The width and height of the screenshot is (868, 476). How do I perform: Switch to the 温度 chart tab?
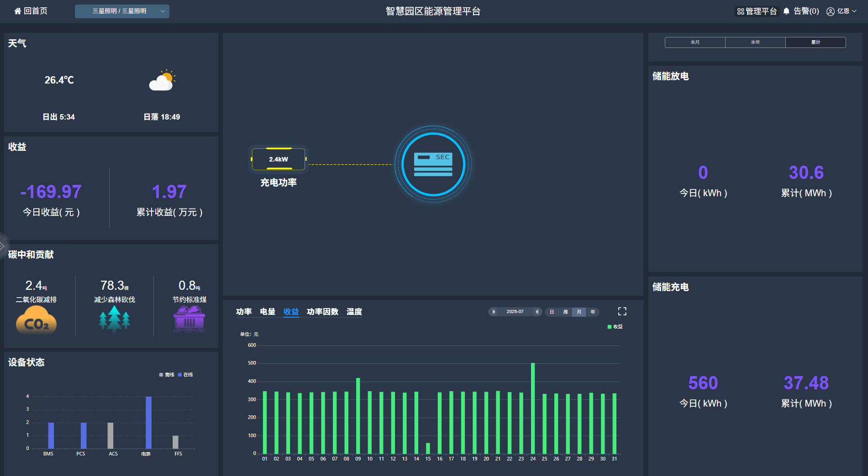[354, 312]
